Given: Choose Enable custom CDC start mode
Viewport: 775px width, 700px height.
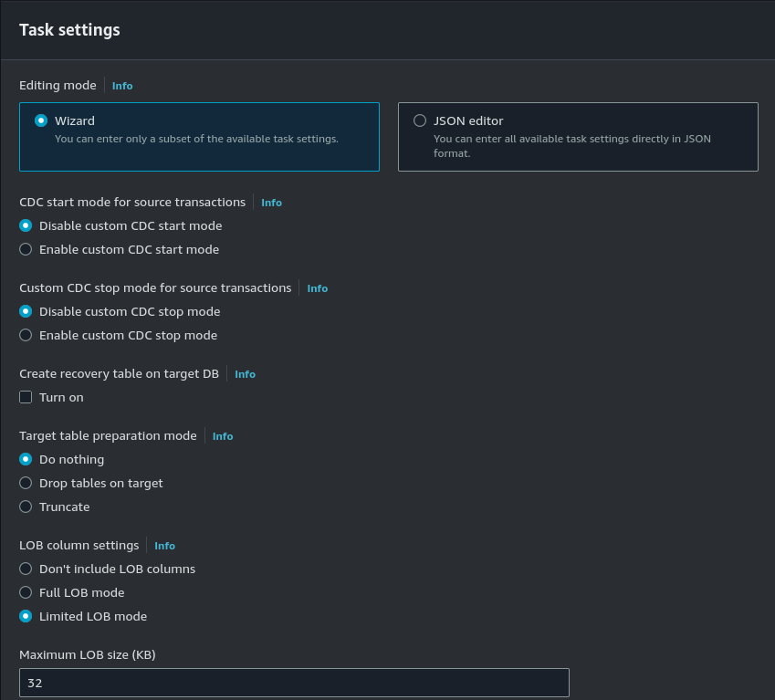Looking at the screenshot, I should click(26, 249).
